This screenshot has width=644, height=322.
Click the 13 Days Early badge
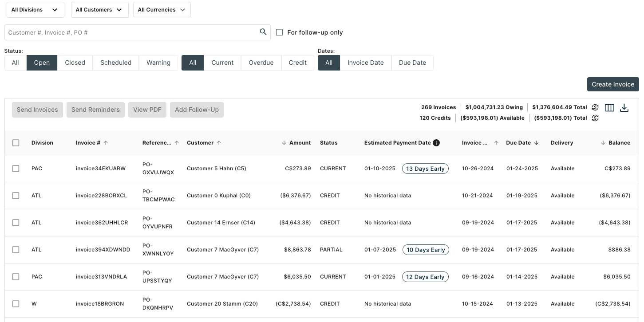pyautogui.click(x=425, y=169)
